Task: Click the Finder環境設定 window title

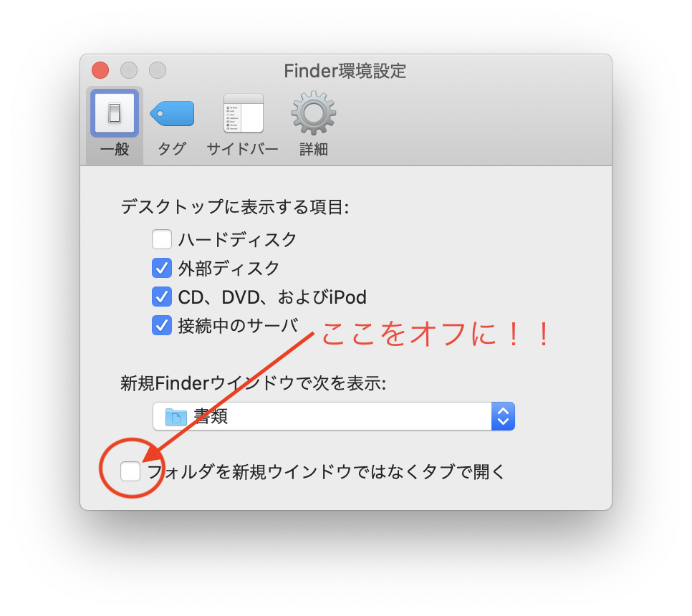Action: pos(345,71)
